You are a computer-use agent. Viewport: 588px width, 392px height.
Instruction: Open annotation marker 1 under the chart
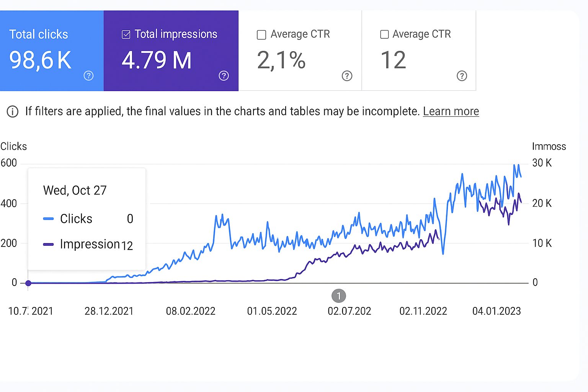338,296
